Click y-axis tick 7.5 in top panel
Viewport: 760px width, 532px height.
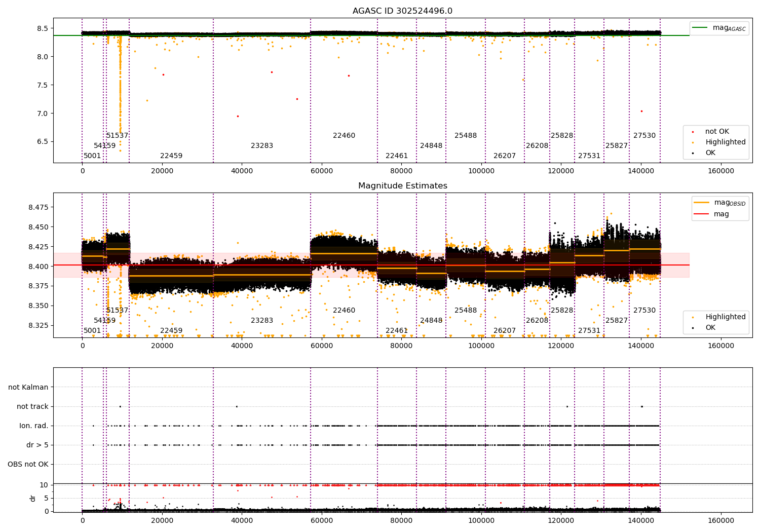(x=43, y=85)
